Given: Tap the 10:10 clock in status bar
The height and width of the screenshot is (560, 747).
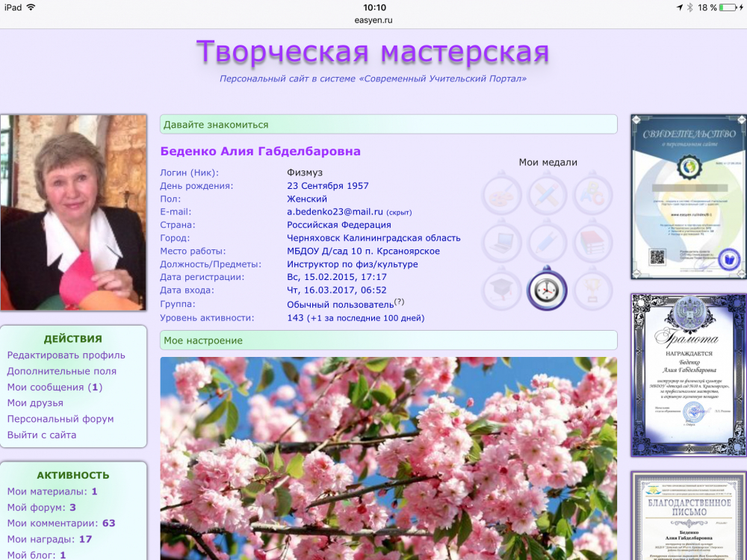Looking at the screenshot, I should click(x=374, y=7).
